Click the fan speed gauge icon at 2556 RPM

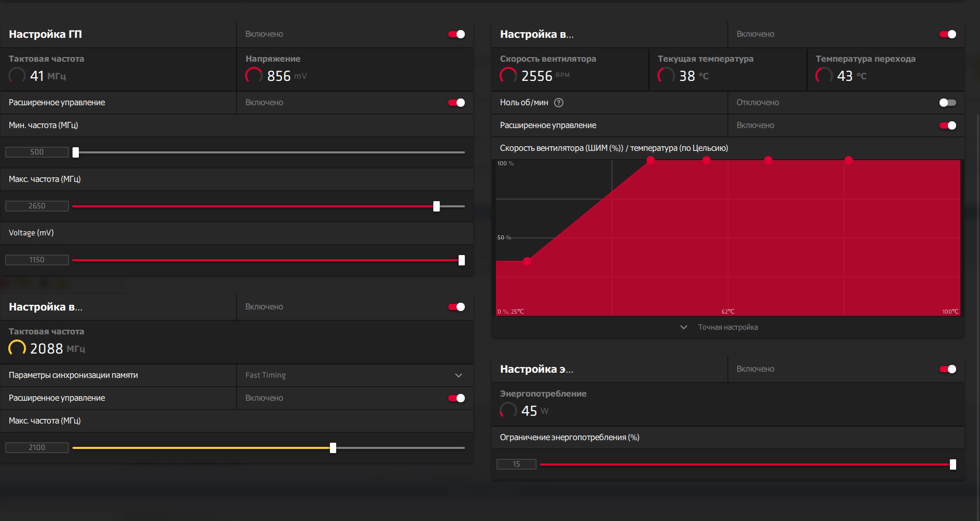pyautogui.click(x=508, y=76)
